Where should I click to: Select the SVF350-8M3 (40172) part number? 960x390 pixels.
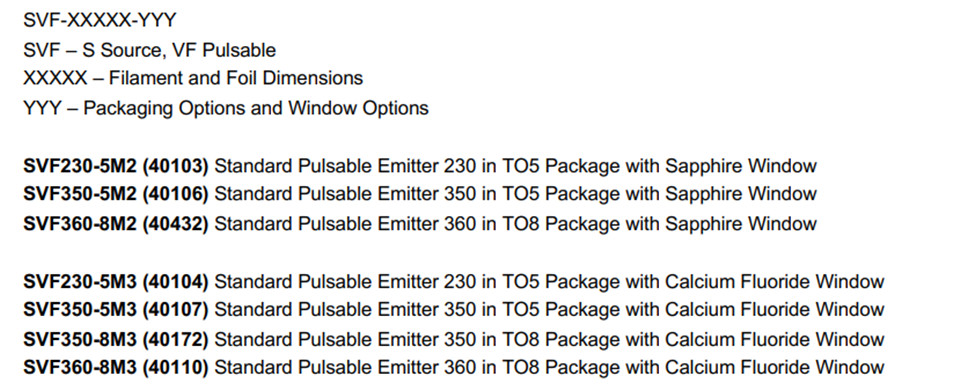[x=116, y=339]
